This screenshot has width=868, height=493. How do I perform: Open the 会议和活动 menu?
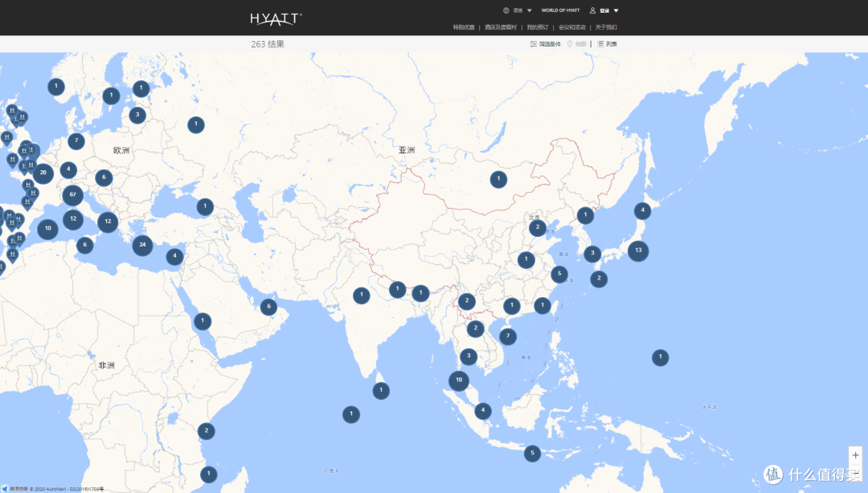(x=572, y=27)
